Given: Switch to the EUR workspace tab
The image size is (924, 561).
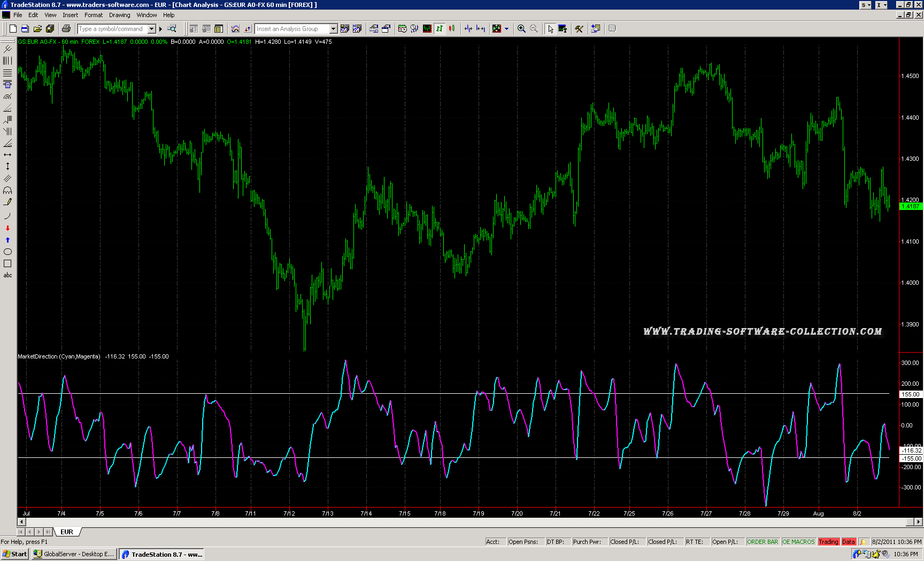Looking at the screenshot, I should (67, 532).
